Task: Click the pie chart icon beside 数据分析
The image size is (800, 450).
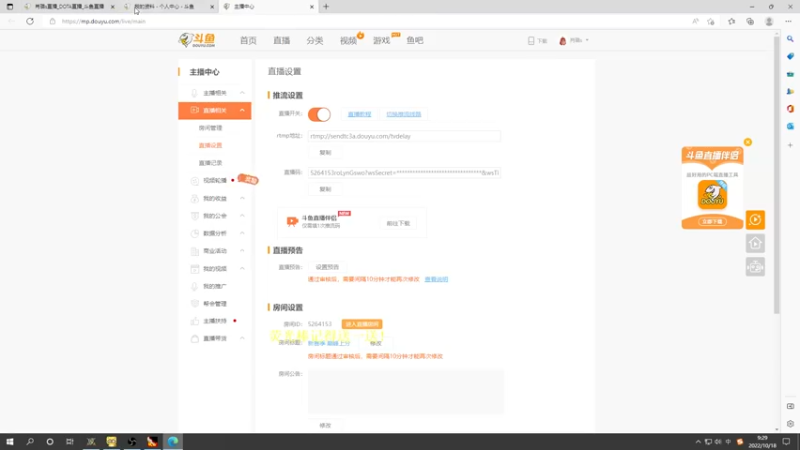Action: (194, 233)
